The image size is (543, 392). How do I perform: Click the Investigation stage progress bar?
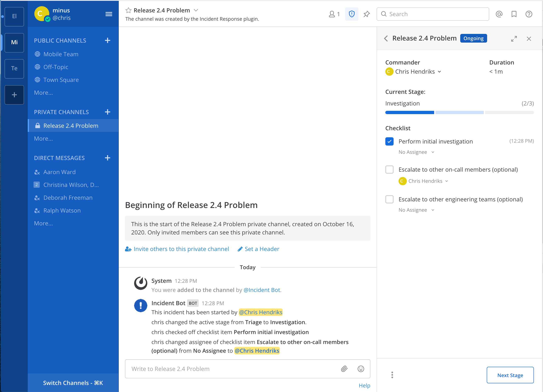(459, 112)
